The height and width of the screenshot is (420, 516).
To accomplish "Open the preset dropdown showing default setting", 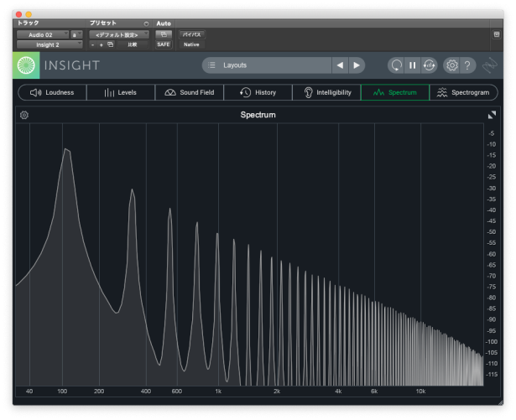I will (x=118, y=34).
